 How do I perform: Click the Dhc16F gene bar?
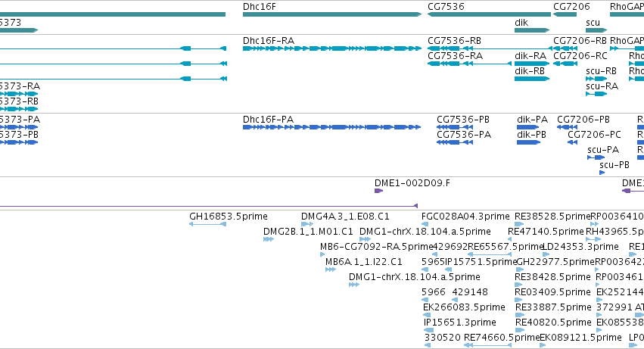point(332,14)
